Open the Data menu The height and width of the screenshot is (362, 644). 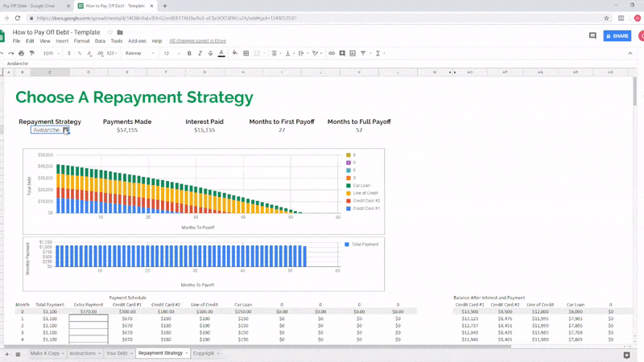pos(100,41)
